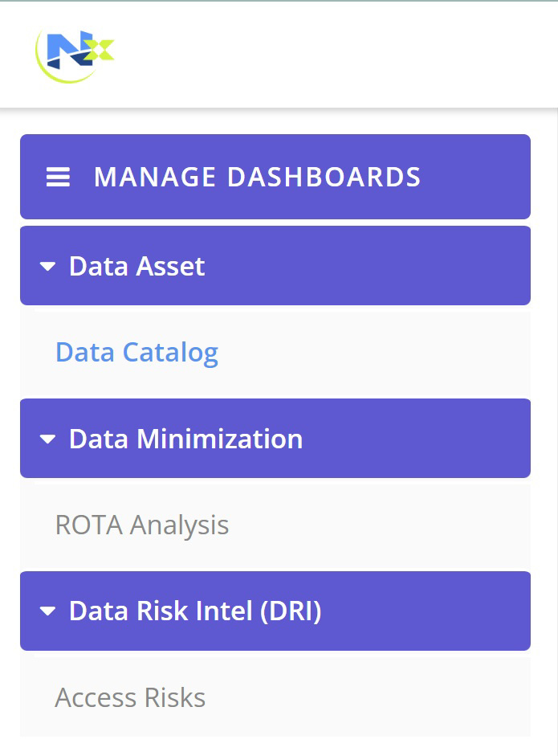558x756 pixels.
Task: Select the highlighted Data Catalog item
Action: [136, 353]
